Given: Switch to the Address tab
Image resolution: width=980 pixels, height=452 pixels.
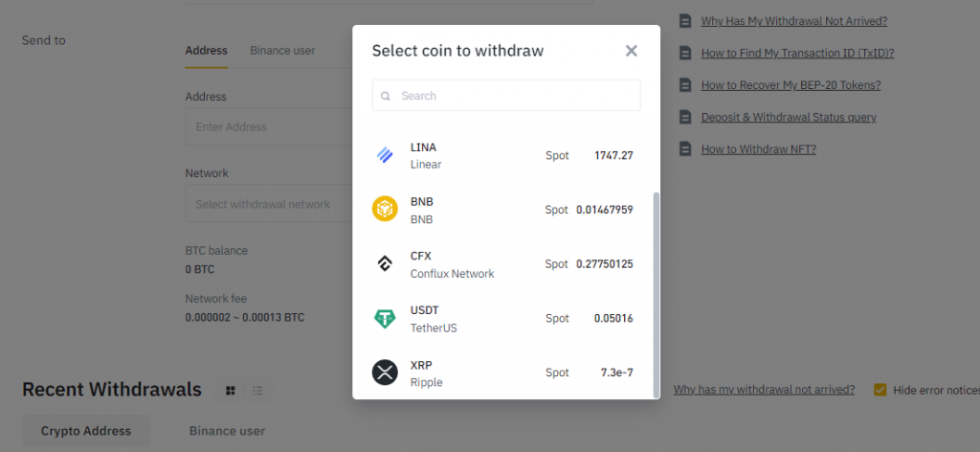Looking at the screenshot, I should (x=206, y=50).
